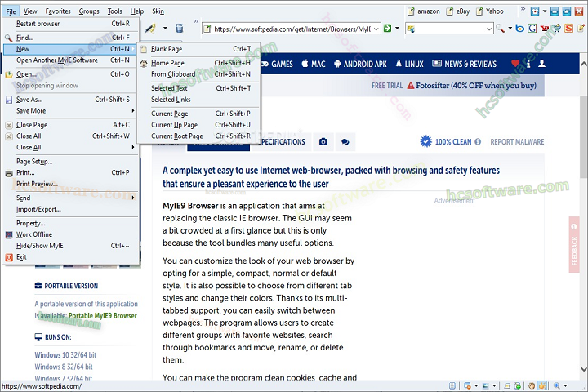The width and height of the screenshot is (588, 392).
Task: Open the Tools menu
Action: [115, 11]
